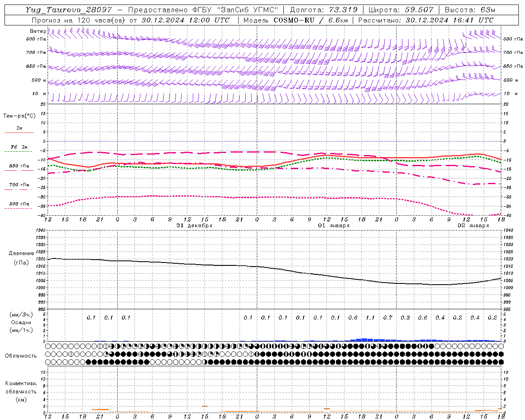Select the 01 января date label
The image size is (525, 420).
pos(334,226)
